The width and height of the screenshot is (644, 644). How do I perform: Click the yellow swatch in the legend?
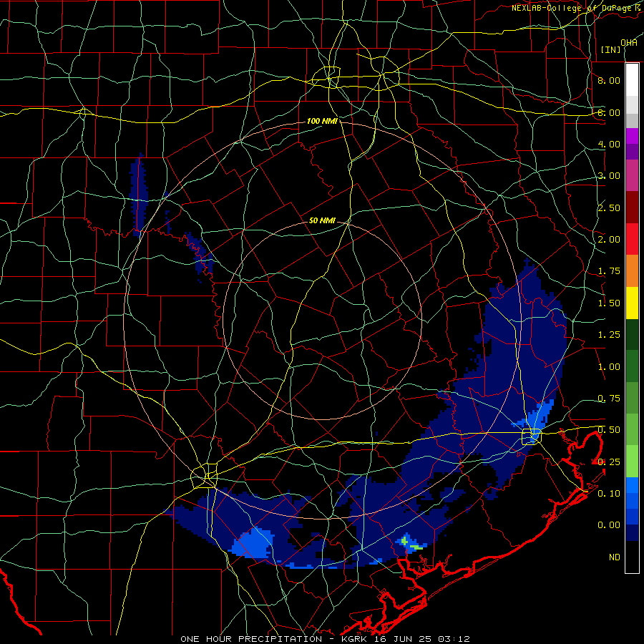tap(632, 303)
